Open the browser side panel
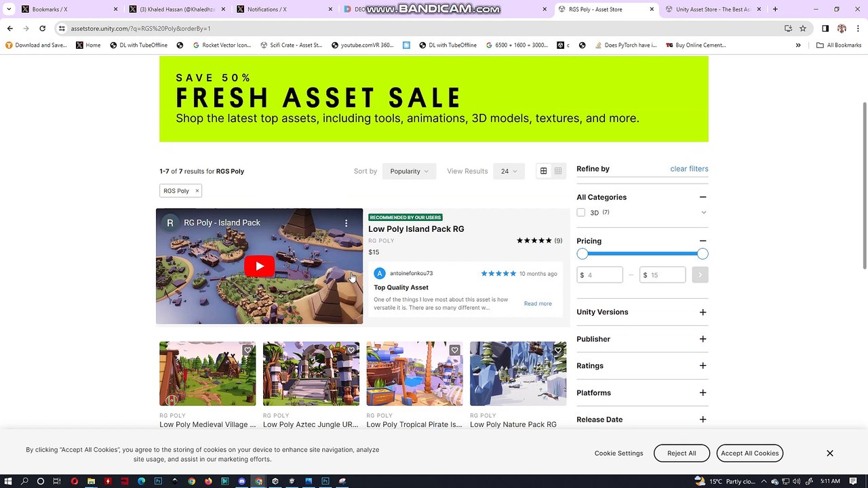The height and width of the screenshot is (488, 868). point(825,28)
